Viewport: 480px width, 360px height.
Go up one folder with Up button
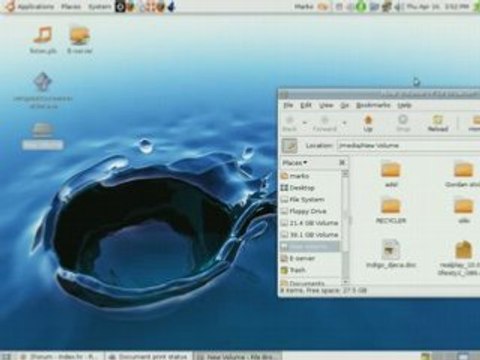coord(368,123)
